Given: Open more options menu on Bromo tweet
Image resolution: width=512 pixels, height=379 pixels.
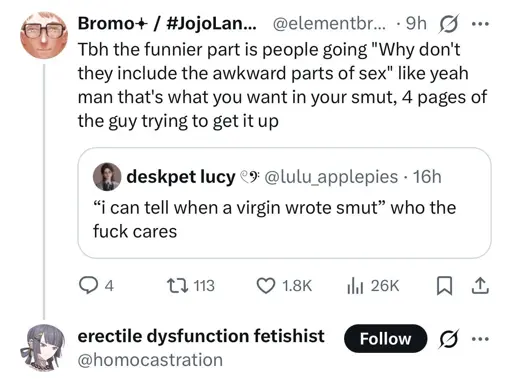Looking at the screenshot, I should coord(480,24).
